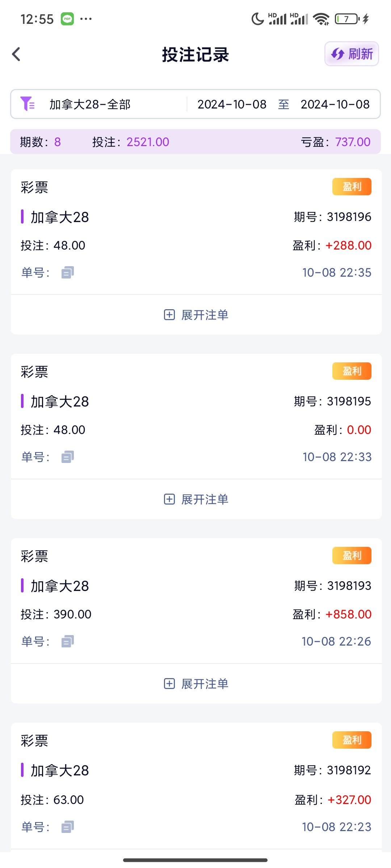Image resolution: width=391 pixels, height=868 pixels.
Task: Copy order number for issue 3198192
Action: click(68, 827)
